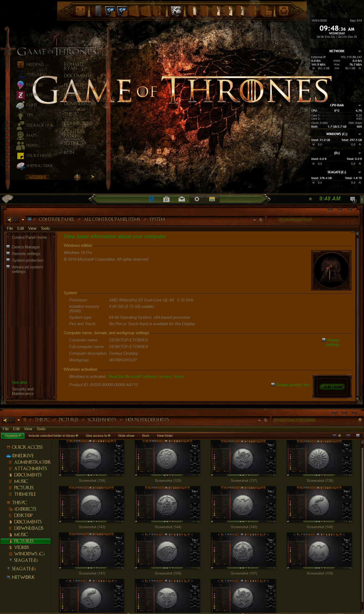Open Device Manager link
Viewport: 364px width, 614px height.
(x=26, y=247)
